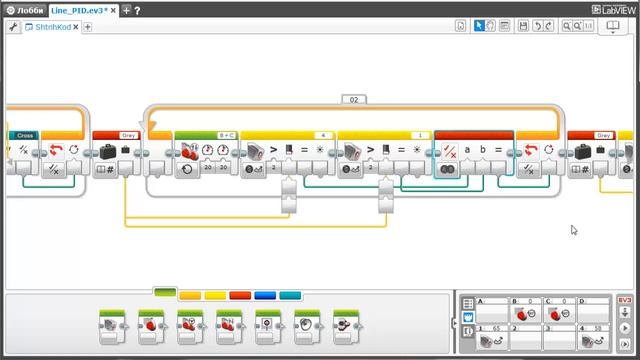This screenshot has width=640, height=360.
Task: Close the ShtrihKod program tab
Action: 76,27
